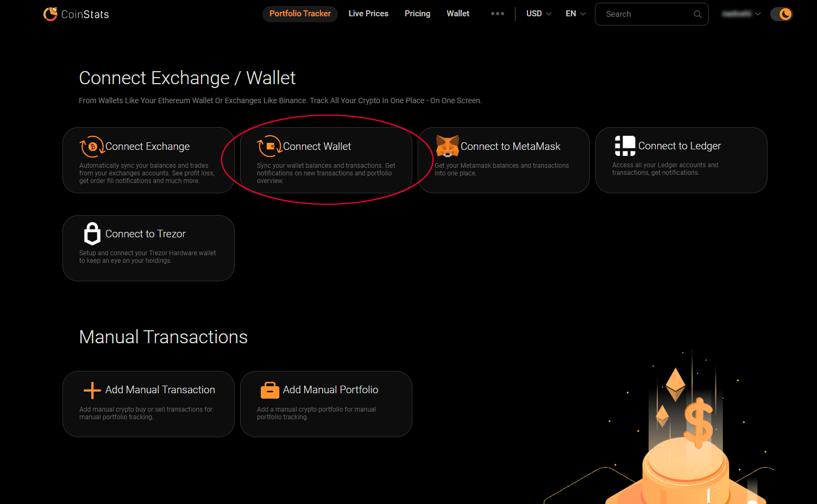Click the Connect Exchange bitcoin sync icon
The image size is (817, 504).
point(92,147)
